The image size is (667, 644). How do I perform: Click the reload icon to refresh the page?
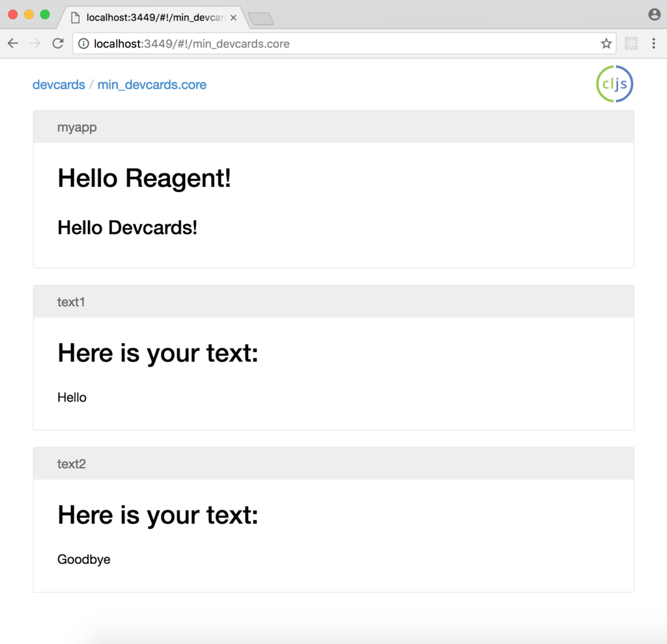(57, 43)
